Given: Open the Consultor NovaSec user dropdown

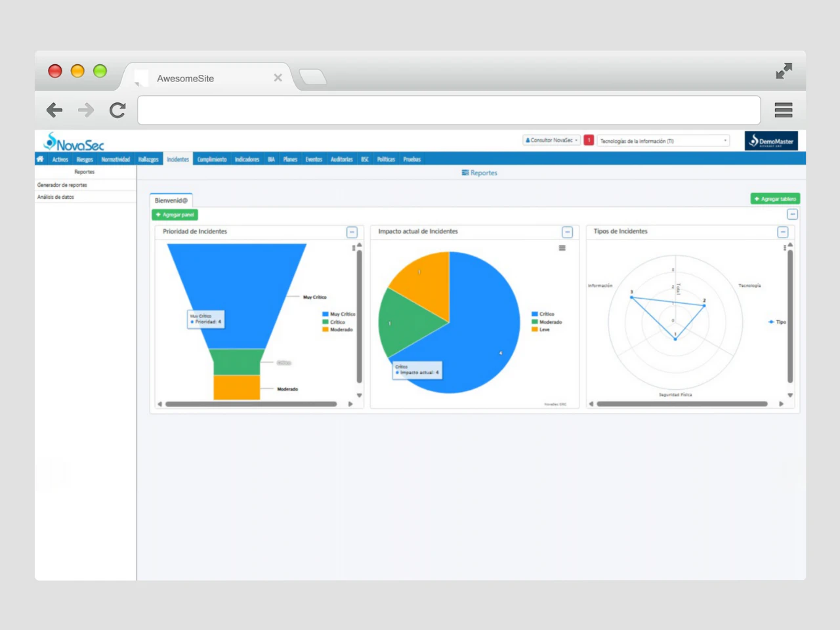Looking at the screenshot, I should coord(551,140).
